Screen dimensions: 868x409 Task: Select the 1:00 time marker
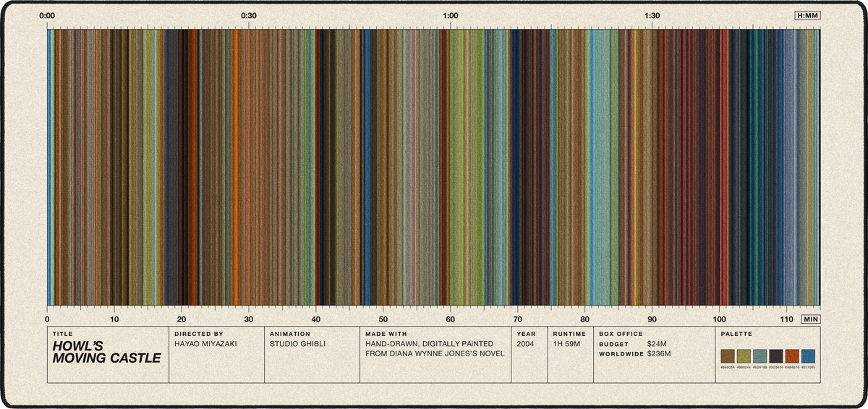point(450,15)
